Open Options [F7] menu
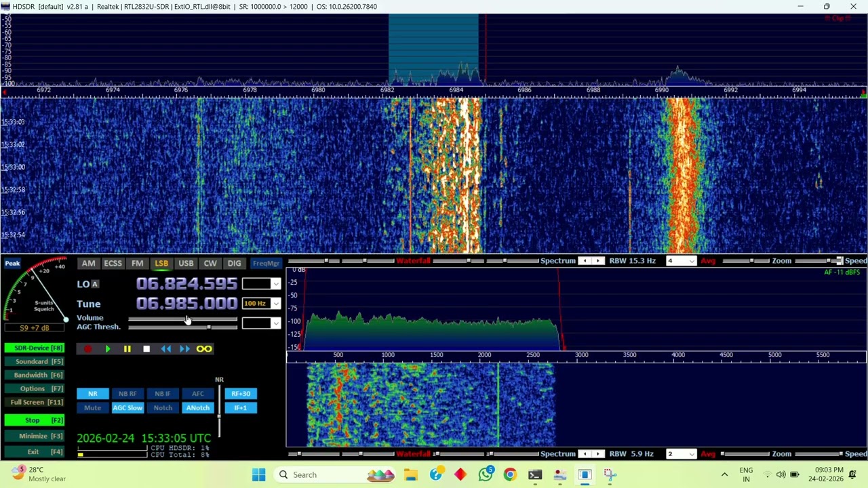 click(35, 388)
